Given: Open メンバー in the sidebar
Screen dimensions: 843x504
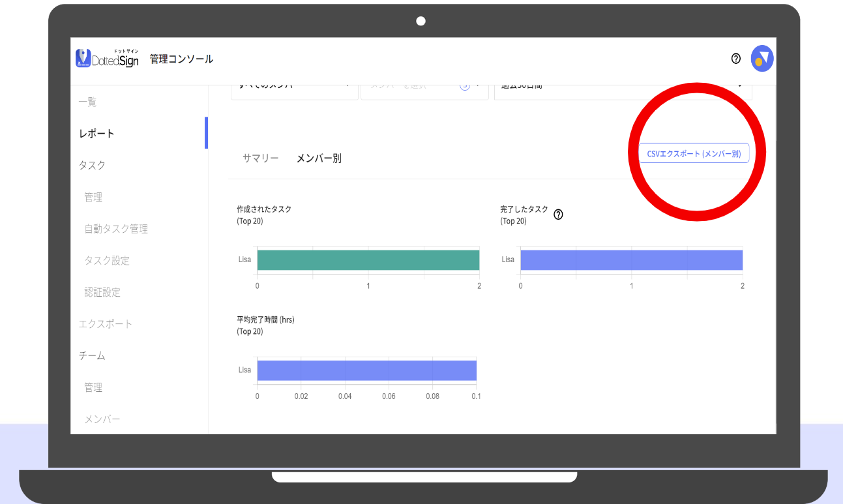Looking at the screenshot, I should coord(102,419).
